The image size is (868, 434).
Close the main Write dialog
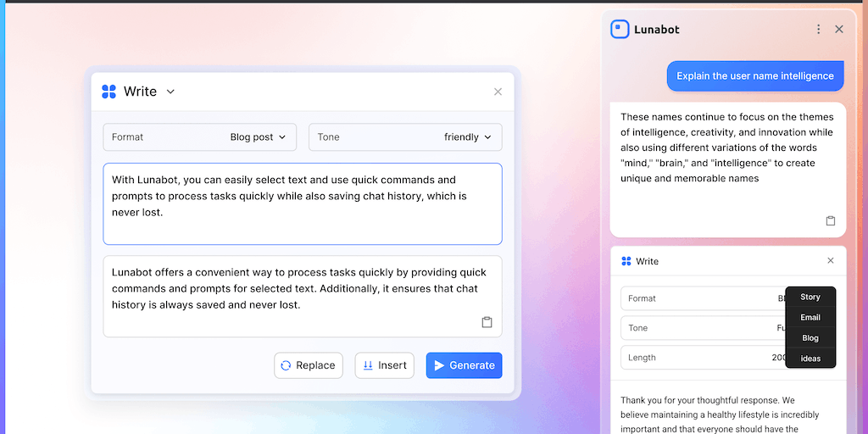tap(498, 92)
